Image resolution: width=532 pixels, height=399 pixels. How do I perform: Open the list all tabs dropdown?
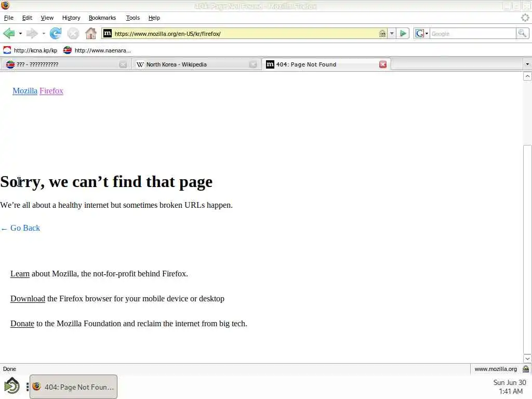(x=527, y=64)
